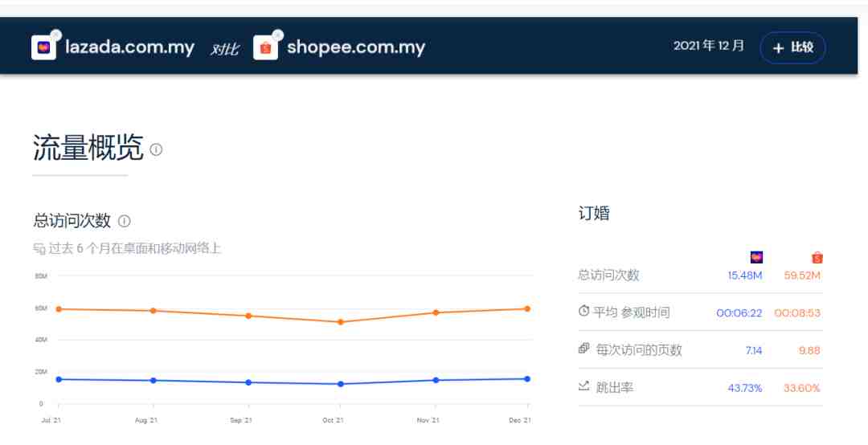868x445 pixels.
Task: Open the 2021 年 12 月 date selector
Action: 708,47
